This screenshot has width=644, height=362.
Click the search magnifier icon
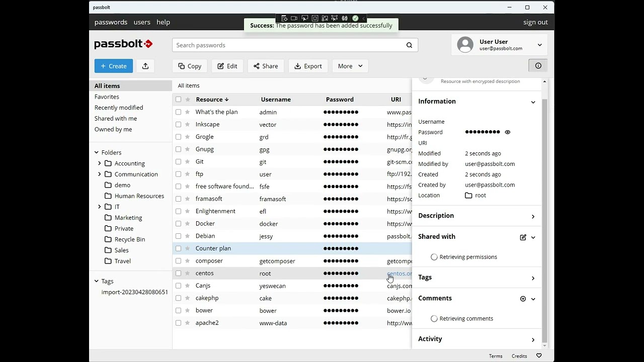click(x=409, y=45)
